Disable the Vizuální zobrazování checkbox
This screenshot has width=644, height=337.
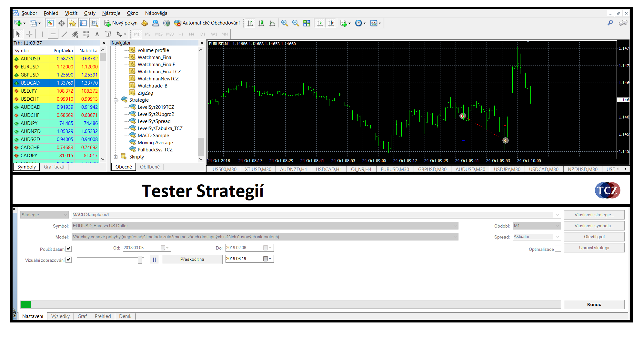(x=68, y=260)
